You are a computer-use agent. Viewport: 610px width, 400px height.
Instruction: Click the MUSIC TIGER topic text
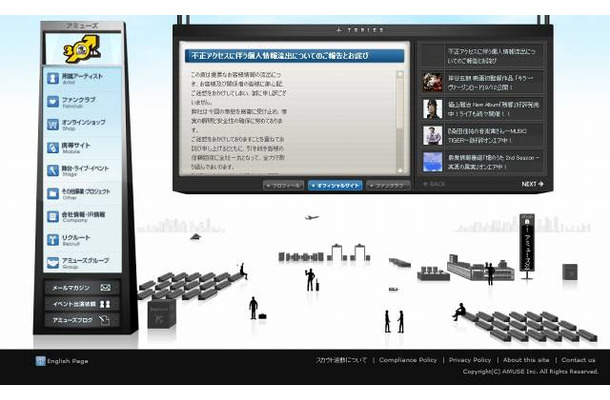coord(487,135)
